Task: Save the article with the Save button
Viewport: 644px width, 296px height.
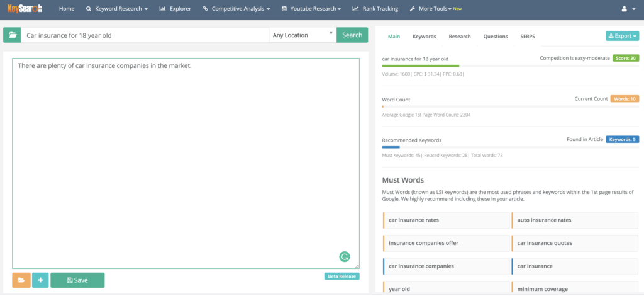Action: [x=77, y=280]
